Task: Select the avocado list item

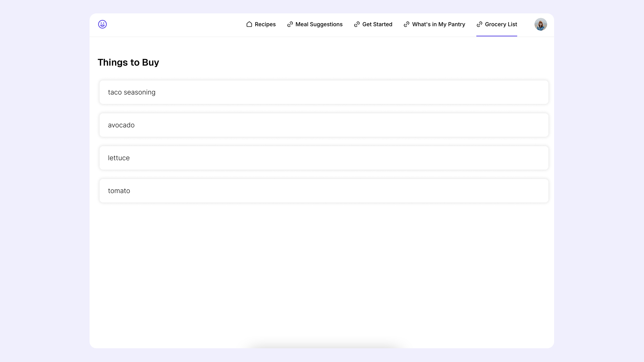Action: tap(324, 125)
